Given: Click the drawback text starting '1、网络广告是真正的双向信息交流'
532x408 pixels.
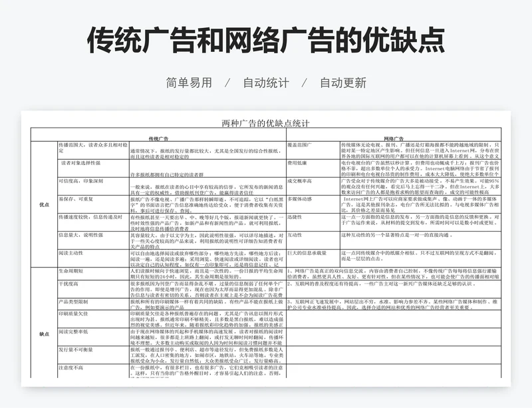Looking at the screenshot, I should pos(393,274).
